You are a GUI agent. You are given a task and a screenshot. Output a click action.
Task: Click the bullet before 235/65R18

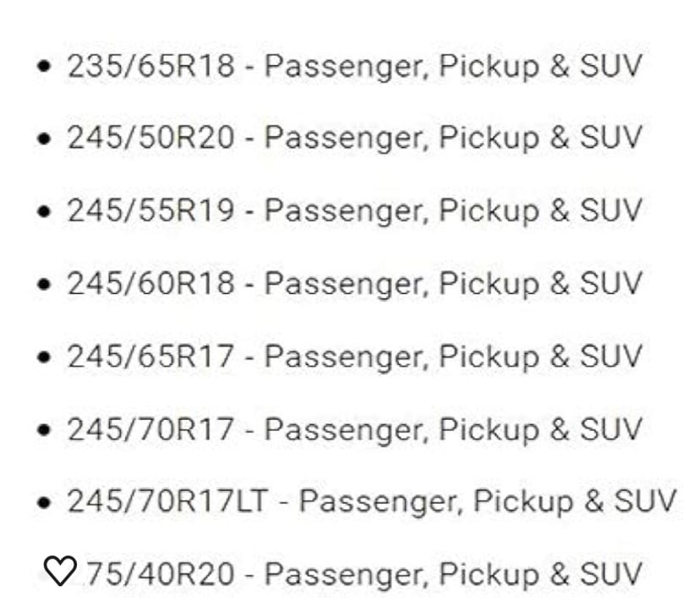click(44, 67)
